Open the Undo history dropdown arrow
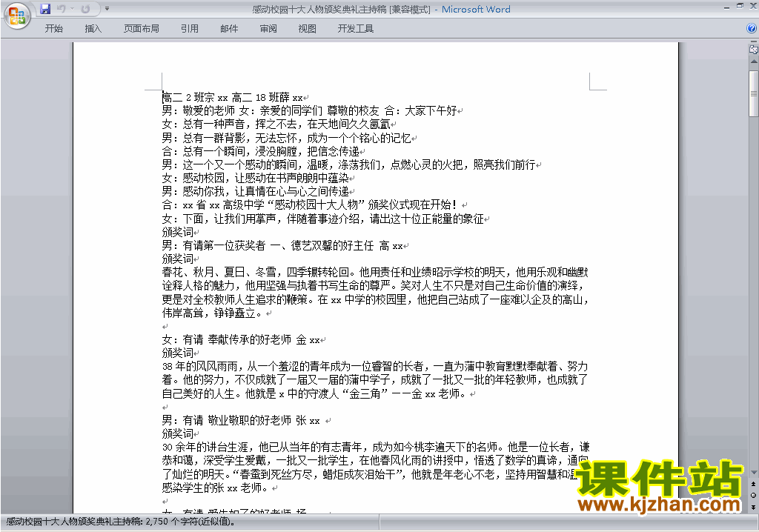Image resolution: width=759 pixels, height=532 pixels. click(72, 9)
